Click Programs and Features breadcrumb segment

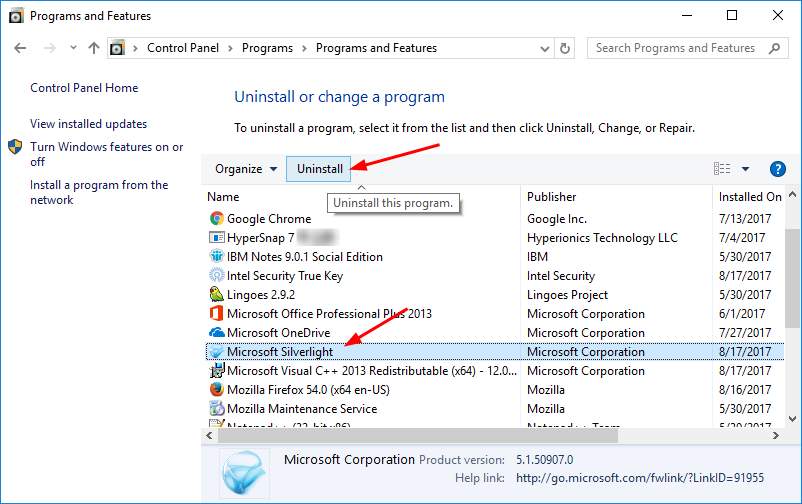[x=376, y=48]
